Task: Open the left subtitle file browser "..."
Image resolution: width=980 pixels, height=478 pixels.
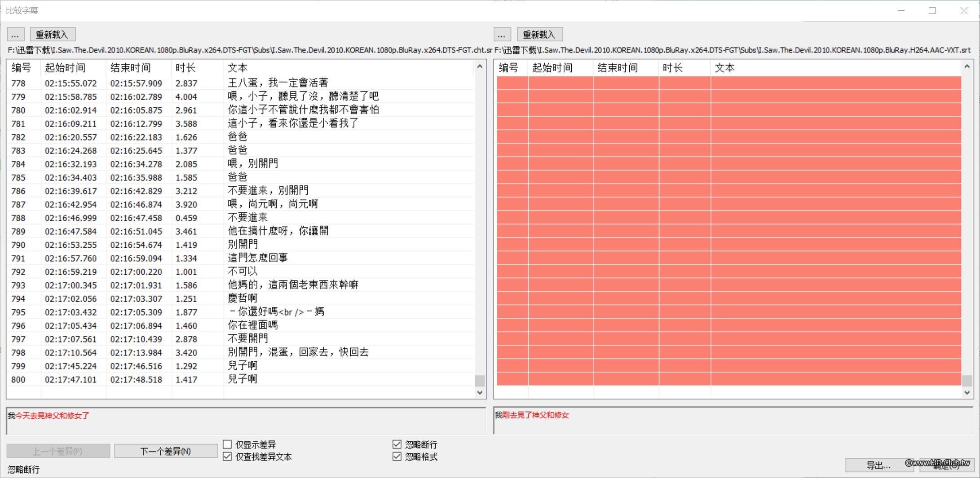Action: click(16, 35)
